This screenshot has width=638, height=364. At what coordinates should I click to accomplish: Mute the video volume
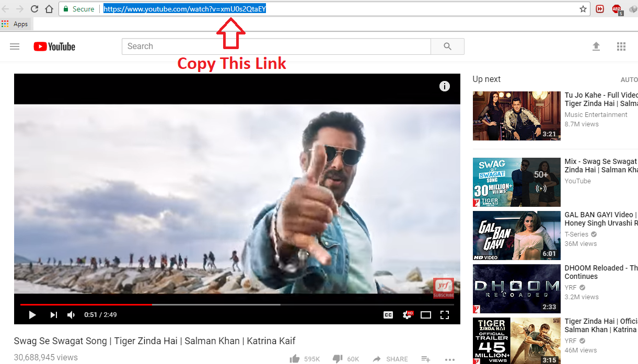coord(72,315)
